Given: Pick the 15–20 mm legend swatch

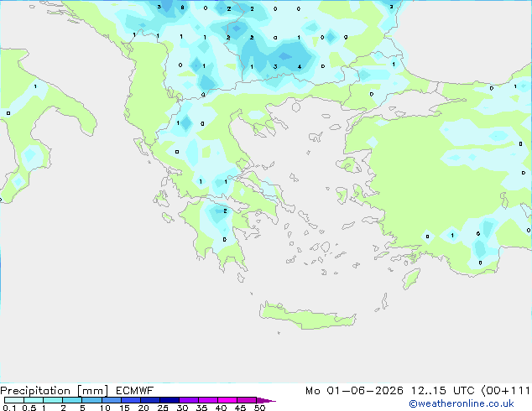Looking at the screenshot, I should point(131,400).
